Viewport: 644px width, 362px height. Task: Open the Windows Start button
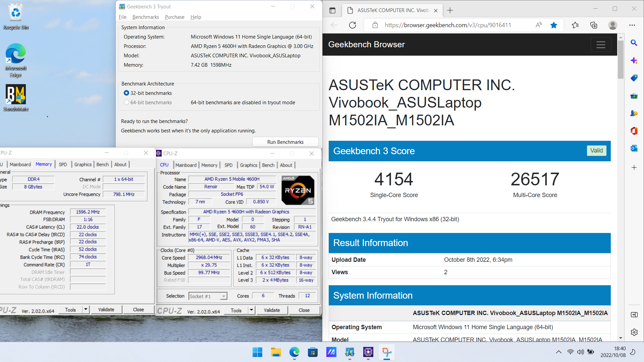point(257,352)
